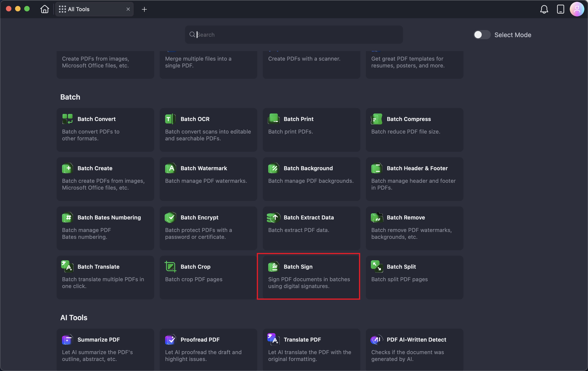Open the PDF AI-Written Detect icon
This screenshot has height=371, width=588.
[377, 339]
